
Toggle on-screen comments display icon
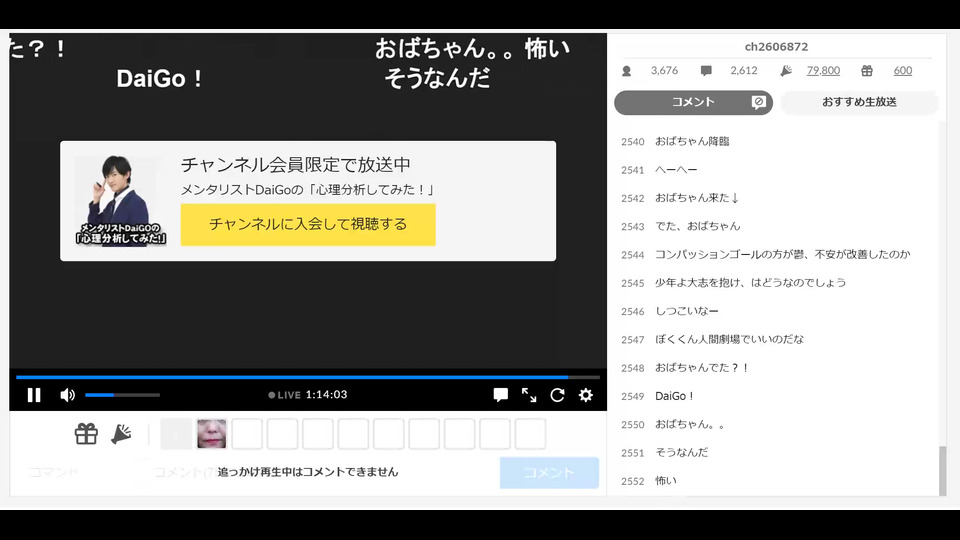coord(500,395)
